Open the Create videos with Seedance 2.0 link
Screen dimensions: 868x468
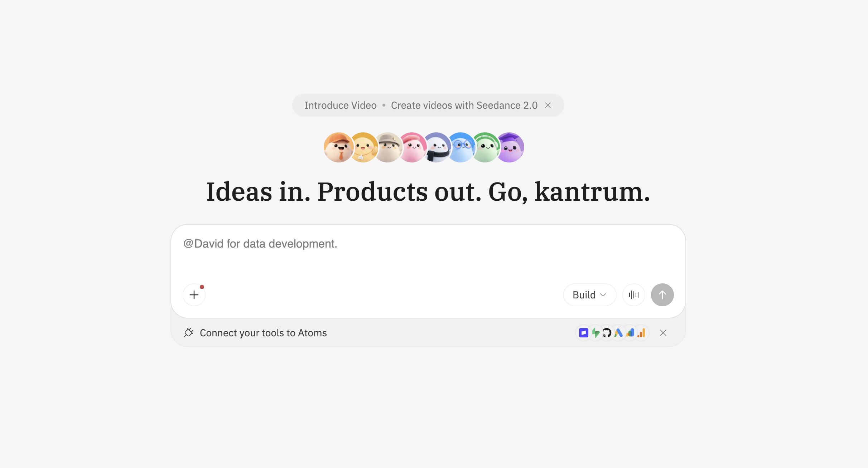tap(464, 105)
